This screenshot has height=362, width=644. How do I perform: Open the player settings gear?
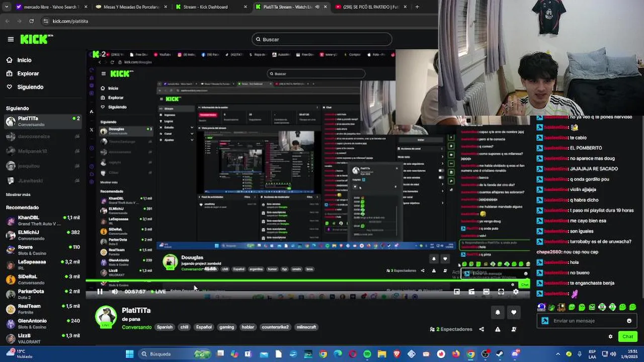516,292
